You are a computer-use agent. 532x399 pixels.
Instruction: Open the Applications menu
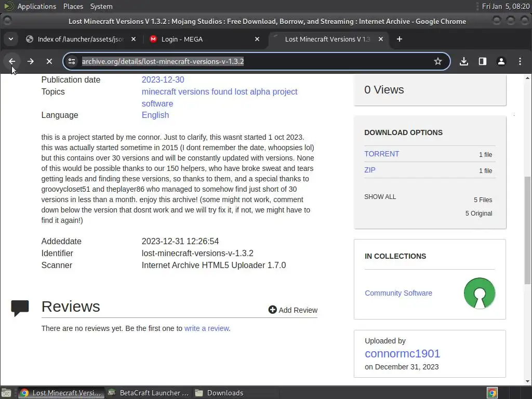[x=37, y=6]
